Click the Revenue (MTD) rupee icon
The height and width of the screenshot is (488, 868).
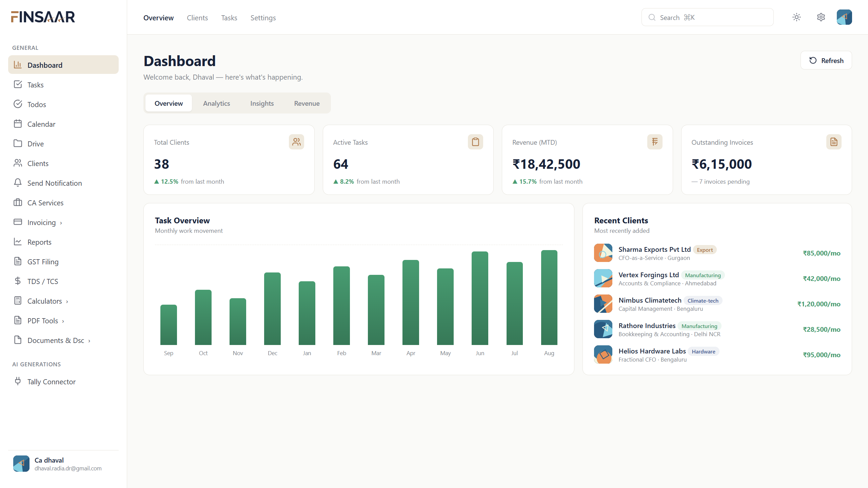click(654, 142)
